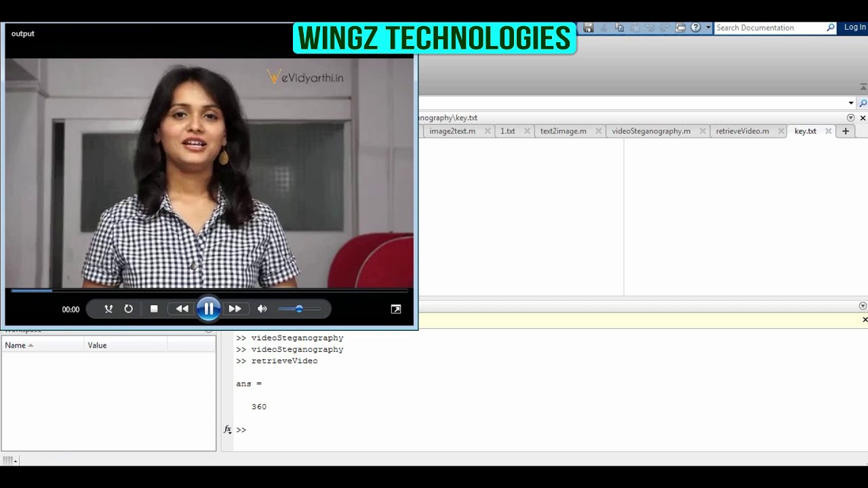This screenshot has width=868, height=488.
Task: Expand the quick access toolbar dropdown arrow
Action: (x=708, y=28)
